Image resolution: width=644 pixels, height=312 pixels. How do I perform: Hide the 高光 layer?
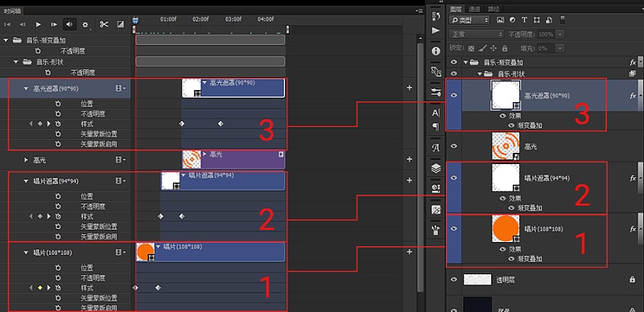(x=454, y=146)
